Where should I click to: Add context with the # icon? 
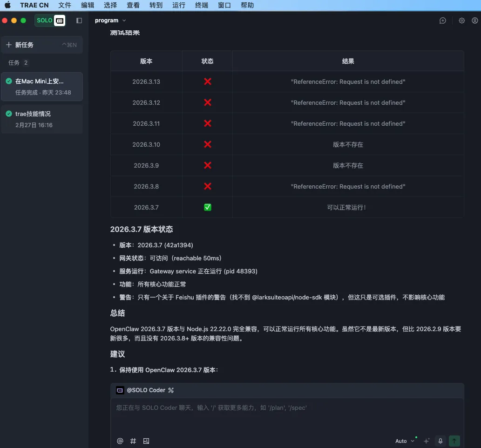pos(133,441)
